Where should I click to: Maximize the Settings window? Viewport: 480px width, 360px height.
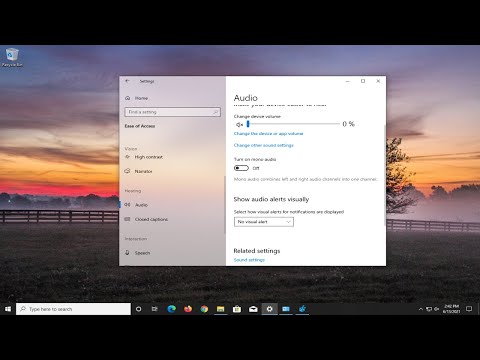[x=363, y=81]
